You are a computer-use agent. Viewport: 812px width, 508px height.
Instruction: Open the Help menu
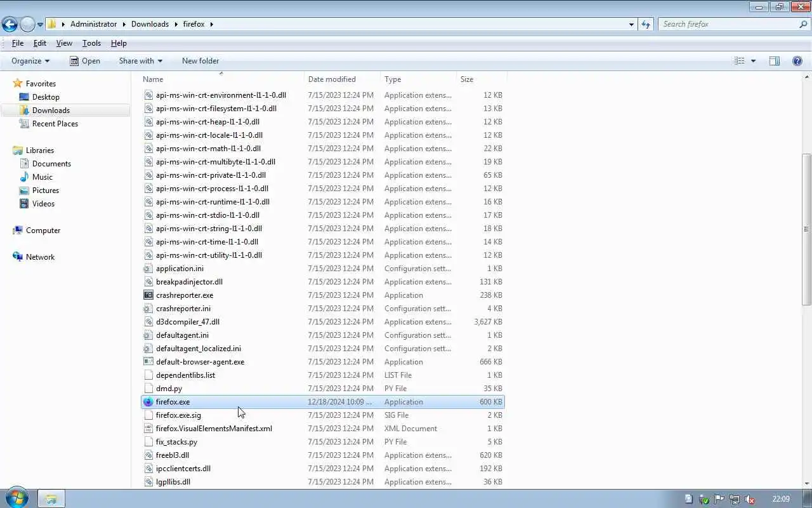click(x=119, y=43)
